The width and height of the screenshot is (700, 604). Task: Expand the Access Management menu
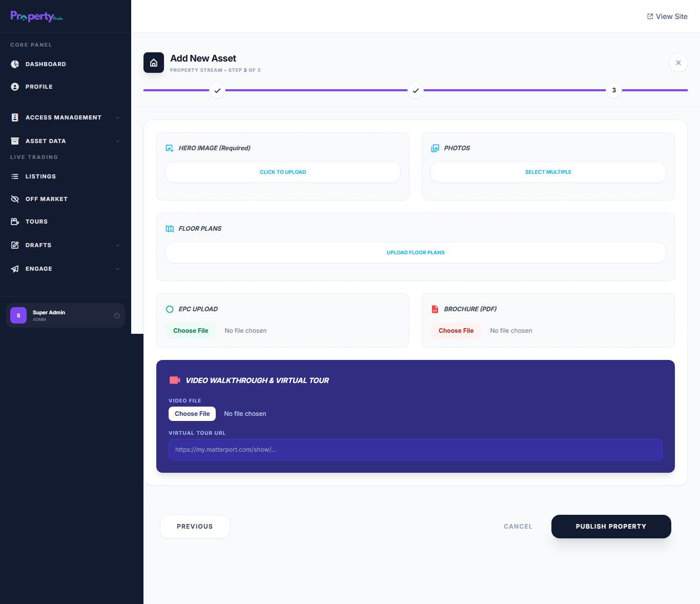(x=117, y=117)
